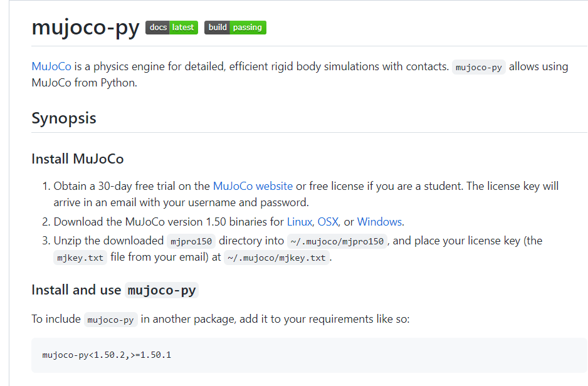
Task: Click the ~/.mujoco/mjpro150 path code
Action: 337,241
